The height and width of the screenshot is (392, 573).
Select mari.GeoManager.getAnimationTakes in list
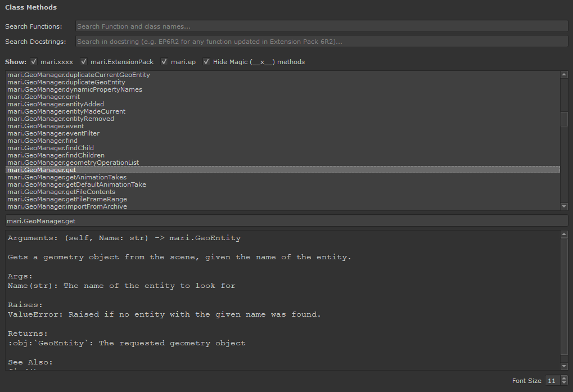point(67,177)
